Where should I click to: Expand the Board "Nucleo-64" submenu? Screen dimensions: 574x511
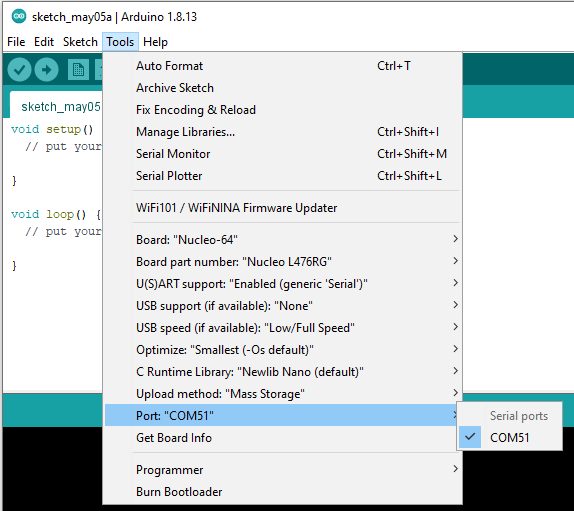282,240
